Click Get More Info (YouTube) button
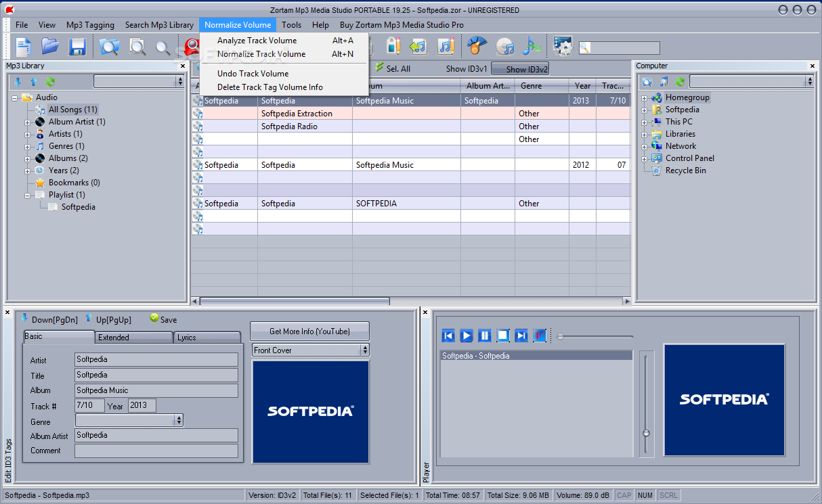Viewport: 822px width, 504px height. (309, 331)
